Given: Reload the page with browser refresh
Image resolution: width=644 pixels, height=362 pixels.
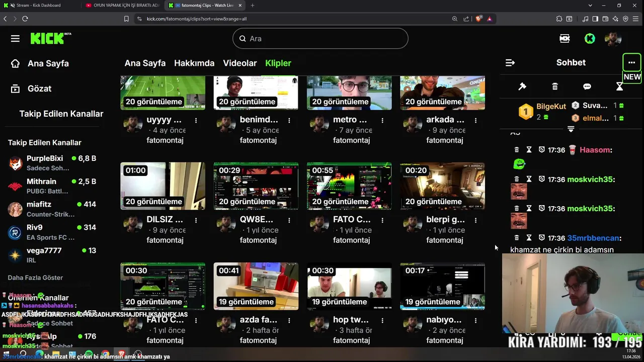Looking at the screenshot, I should (x=25, y=19).
